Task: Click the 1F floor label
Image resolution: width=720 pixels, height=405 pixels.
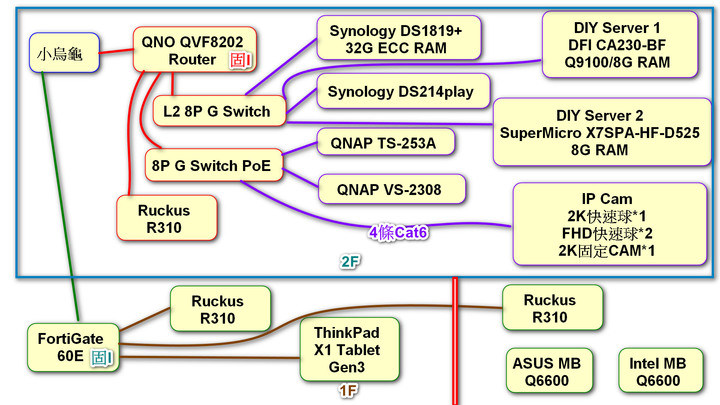Action: (348, 390)
